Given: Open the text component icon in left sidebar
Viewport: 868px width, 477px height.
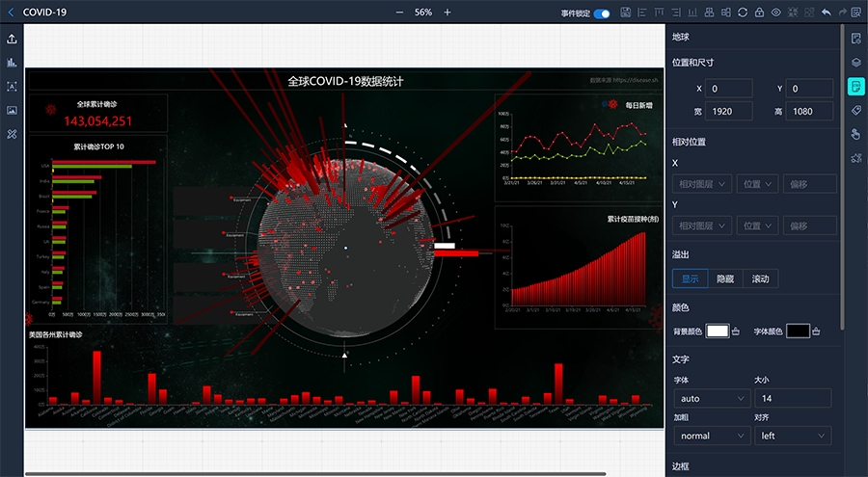Looking at the screenshot, I should coord(12,87).
